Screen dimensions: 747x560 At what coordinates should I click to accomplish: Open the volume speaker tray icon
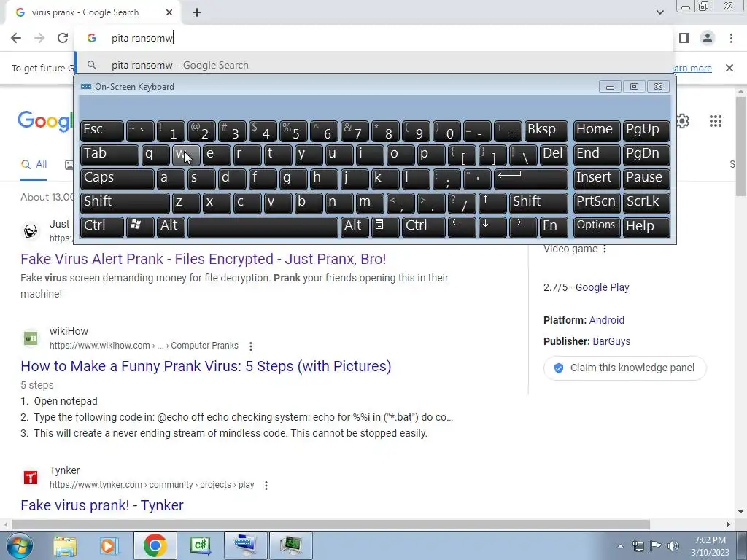(673, 546)
